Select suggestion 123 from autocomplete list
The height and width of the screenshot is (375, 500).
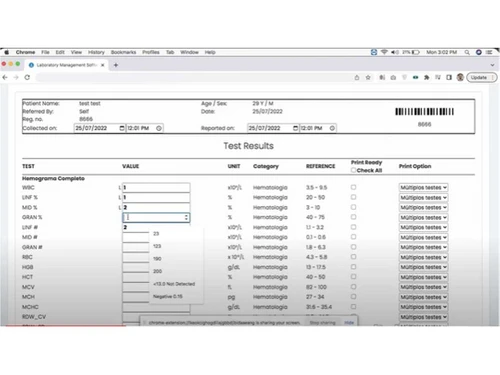click(x=157, y=246)
